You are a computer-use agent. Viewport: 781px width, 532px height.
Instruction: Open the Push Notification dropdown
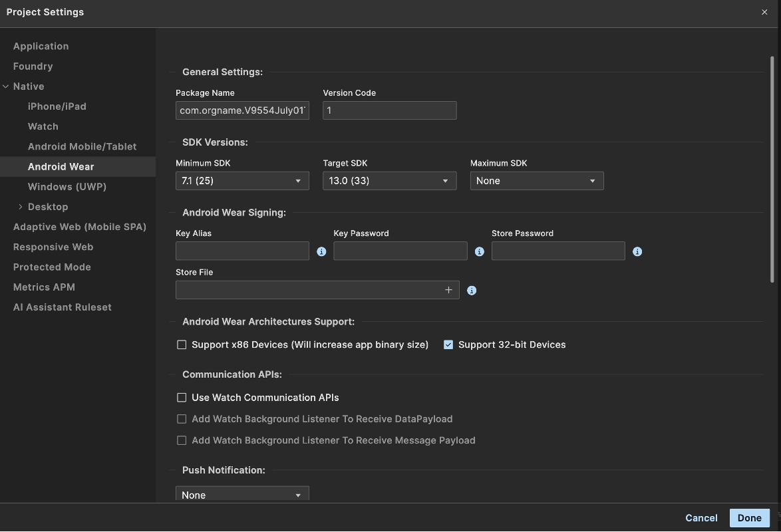click(242, 495)
